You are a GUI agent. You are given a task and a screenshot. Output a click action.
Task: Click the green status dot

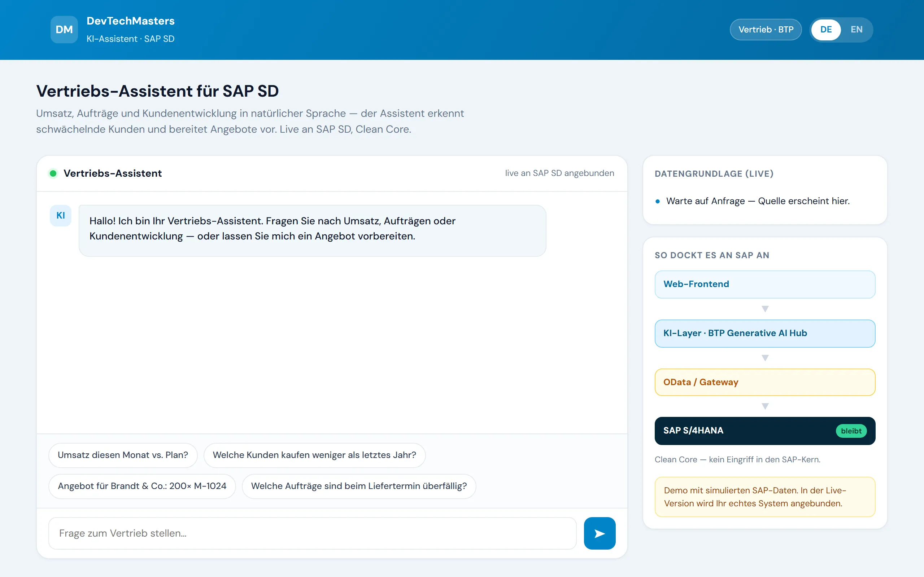(53, 173)
